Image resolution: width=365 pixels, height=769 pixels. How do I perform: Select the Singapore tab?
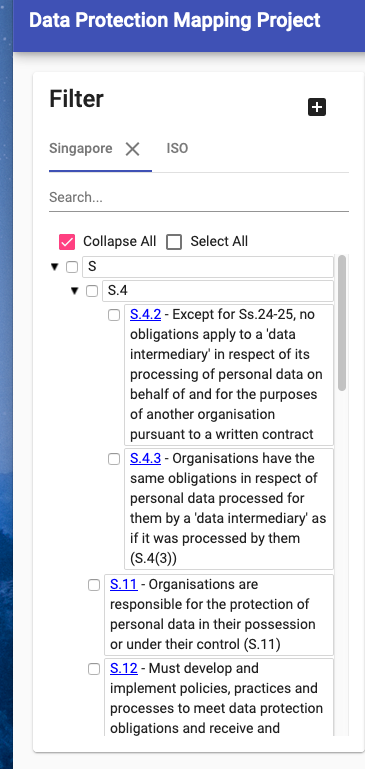[80, 148]
